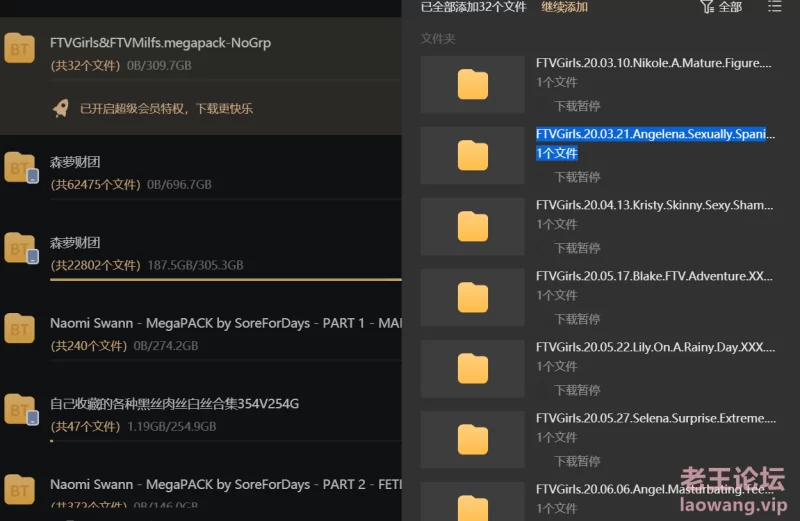Click BT icon of 自己收藏 黑丝 合集 task
Screen dimensions: 800x521
point(20,409)
